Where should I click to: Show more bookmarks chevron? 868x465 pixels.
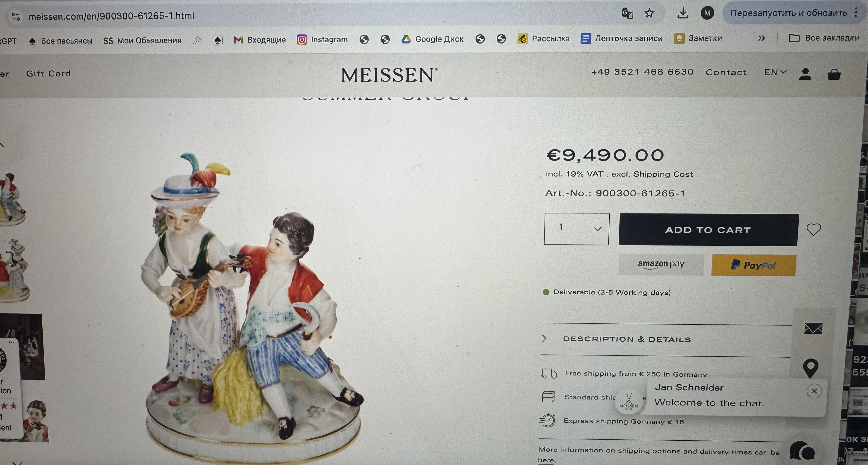(761, 38)
